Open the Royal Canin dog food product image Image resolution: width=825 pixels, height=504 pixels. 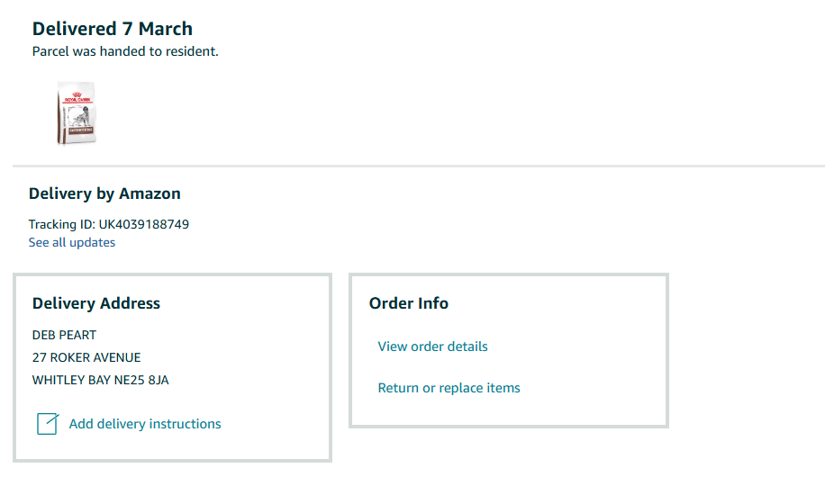(x=76, y=112)
